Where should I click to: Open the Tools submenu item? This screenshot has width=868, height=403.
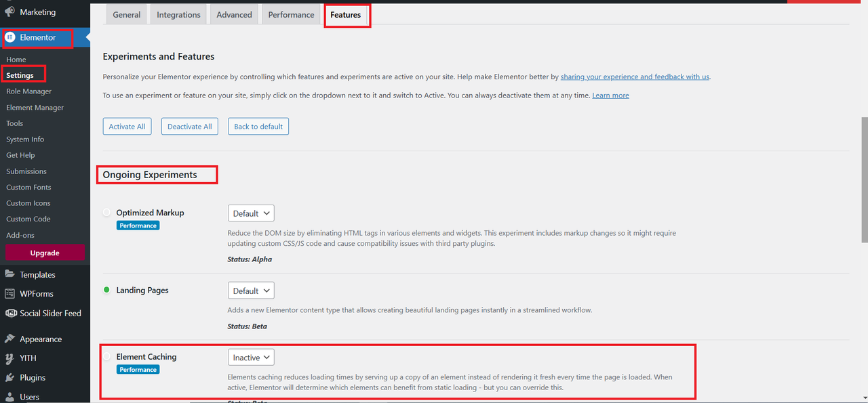(x=14, y=123)
